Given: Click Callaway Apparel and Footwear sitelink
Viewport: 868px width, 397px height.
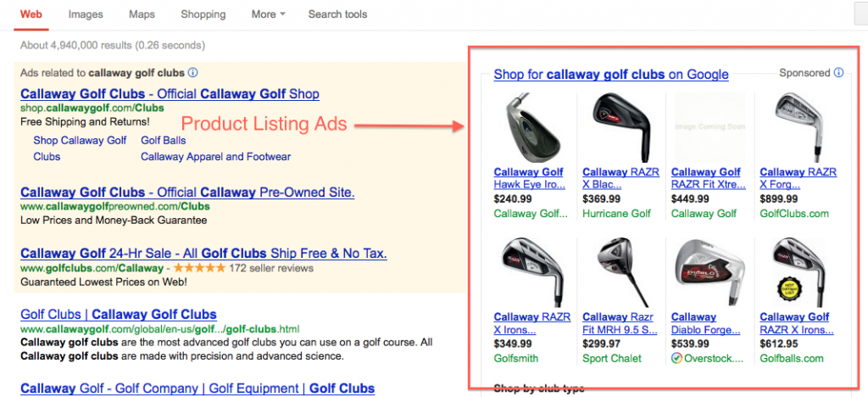Looking at the screenshot, I should coord(216,157).
